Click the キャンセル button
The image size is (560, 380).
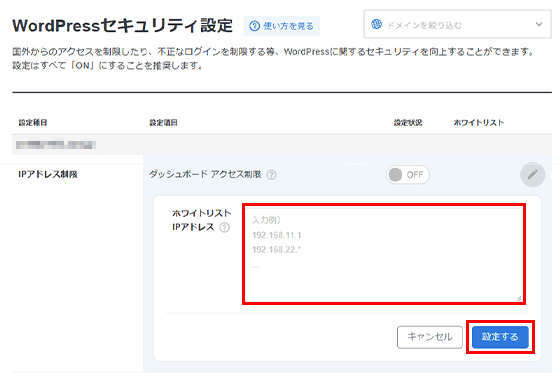430,337
